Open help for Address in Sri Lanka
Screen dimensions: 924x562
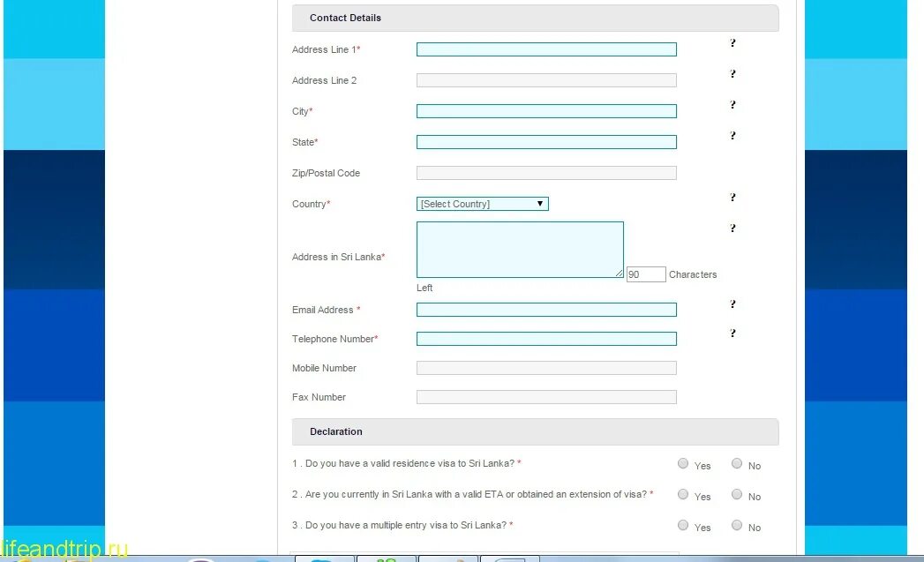click(732, 228)
